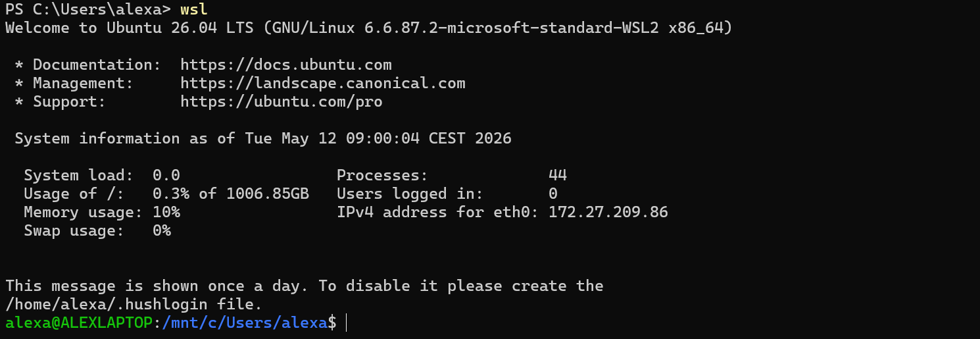Click the Processes count 44
Viewport: 980px width, 339px height.
[x=558, y=176]
